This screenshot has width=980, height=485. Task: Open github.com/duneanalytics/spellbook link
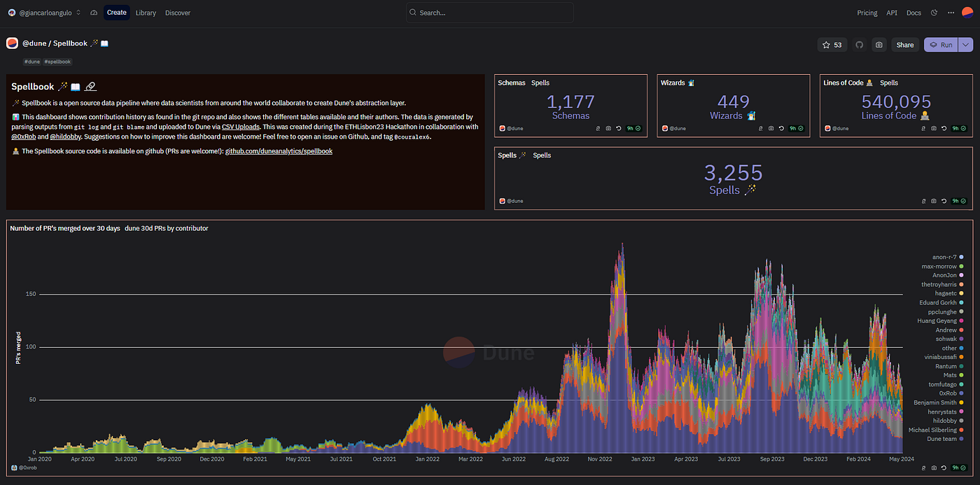coord(279,151)
